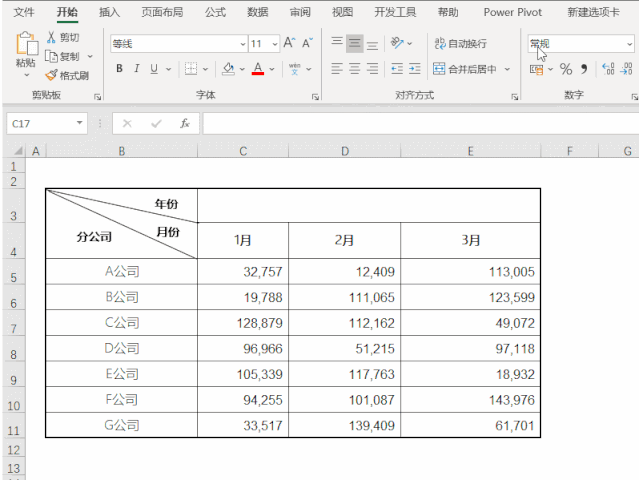Click the Merge and Center (合并后居中) icon
Image resolution: width=639 pixels, height=480 pixels.
(x=440, y=69)
